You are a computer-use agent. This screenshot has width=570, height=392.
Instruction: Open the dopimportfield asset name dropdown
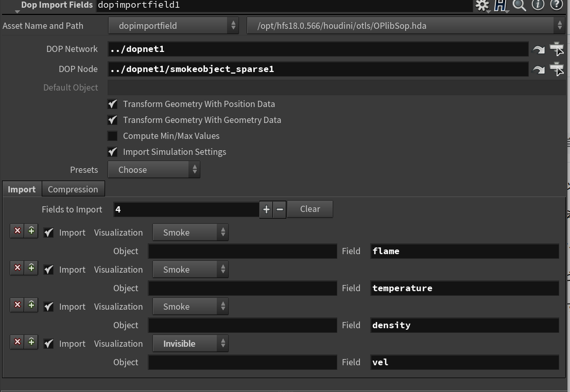[174, 26]
